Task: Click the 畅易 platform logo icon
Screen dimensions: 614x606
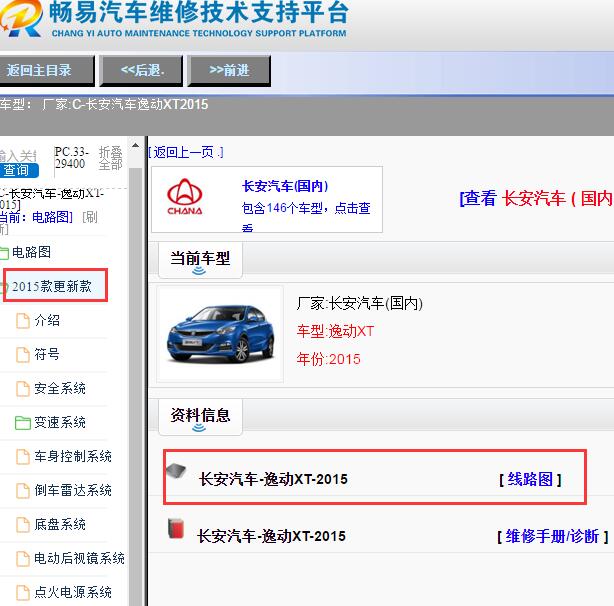Action: [21, 18]
